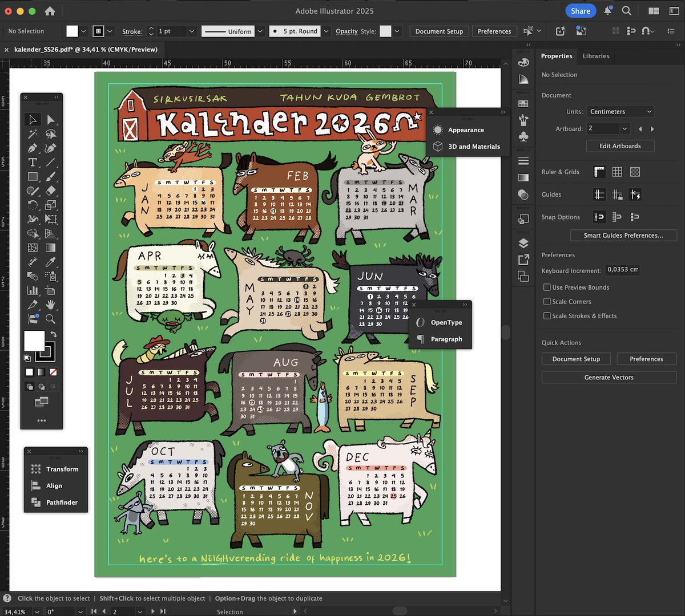Enable Use Preview Bounds checkbox
This screenshot has height=616, width=685.
pyautogui.click(x=547, y=287)
